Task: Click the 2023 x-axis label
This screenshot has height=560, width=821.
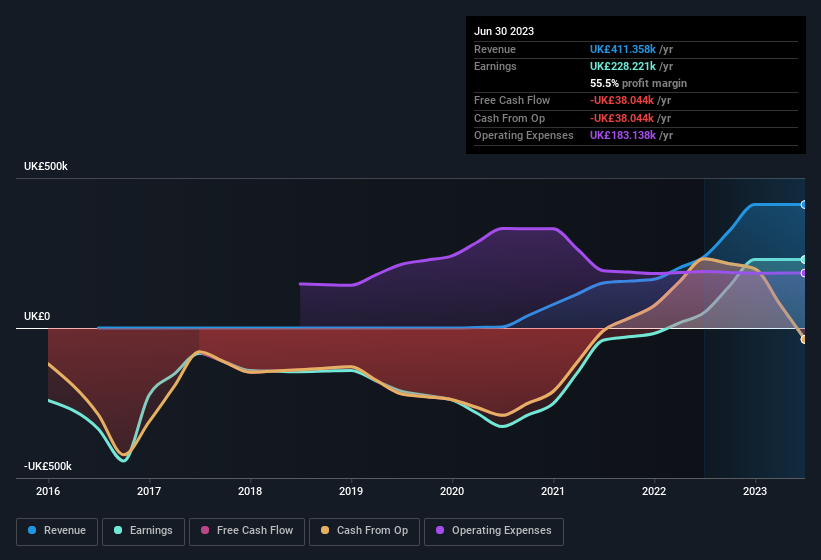Action: click(x=755, y=491)
